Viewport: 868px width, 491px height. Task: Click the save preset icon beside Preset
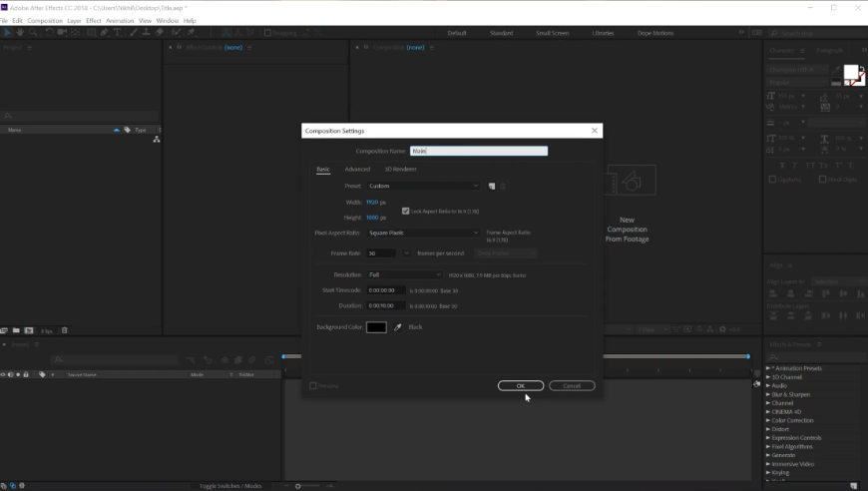tap(492, 186)
